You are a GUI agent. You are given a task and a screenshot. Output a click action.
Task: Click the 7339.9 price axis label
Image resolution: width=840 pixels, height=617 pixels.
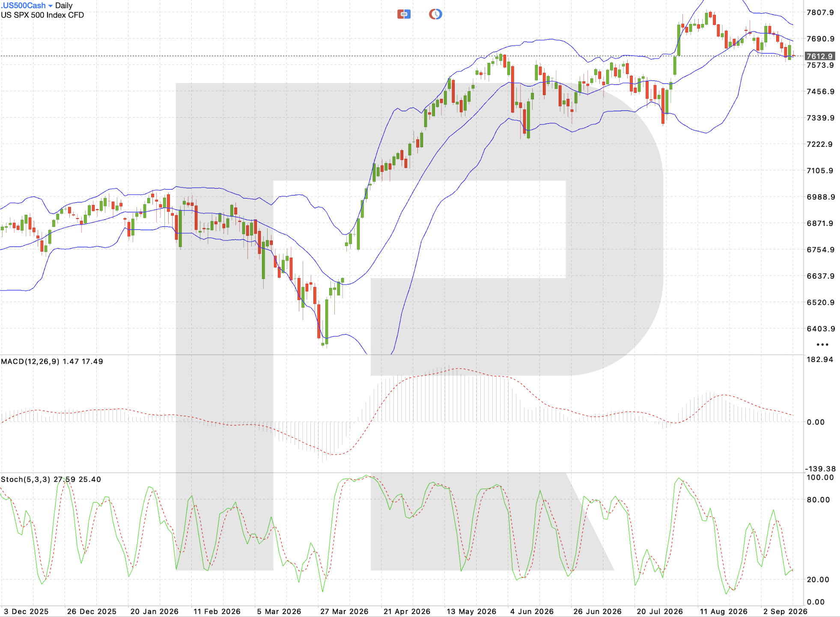(820, 118)
